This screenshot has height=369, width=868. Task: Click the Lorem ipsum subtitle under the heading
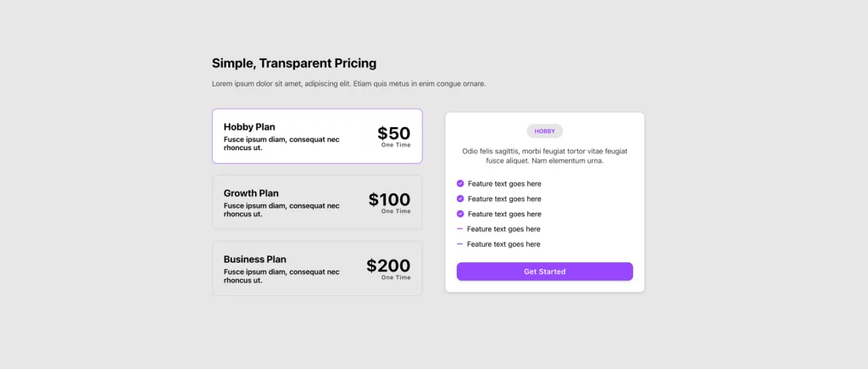(x=348, y=84)
